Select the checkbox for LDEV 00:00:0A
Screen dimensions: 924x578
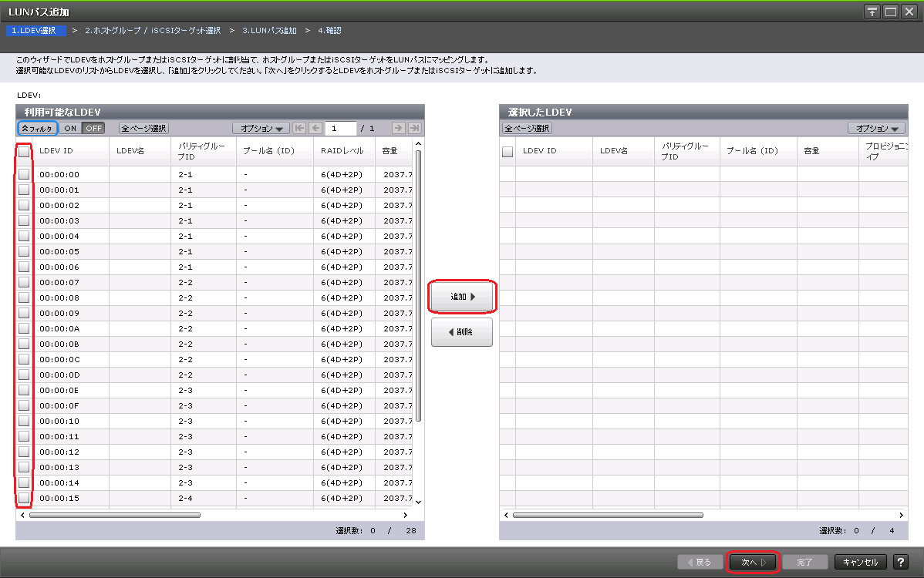(24, 328)
